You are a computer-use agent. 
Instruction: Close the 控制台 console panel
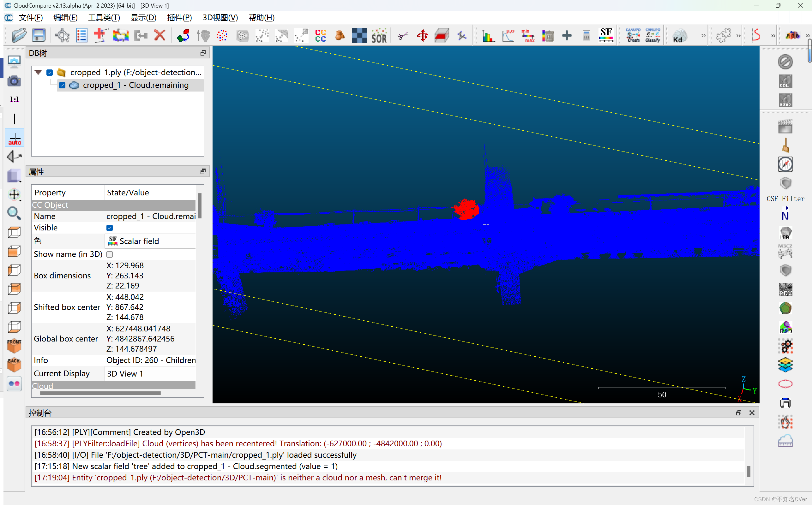(752, 413)
